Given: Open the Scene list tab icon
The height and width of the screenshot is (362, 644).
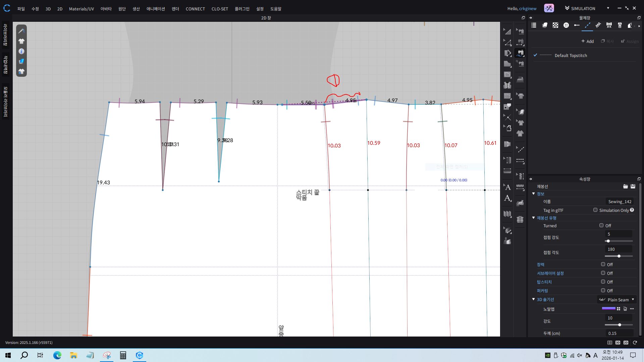Looking at the screenshot, I should click(x=534, y=25).
